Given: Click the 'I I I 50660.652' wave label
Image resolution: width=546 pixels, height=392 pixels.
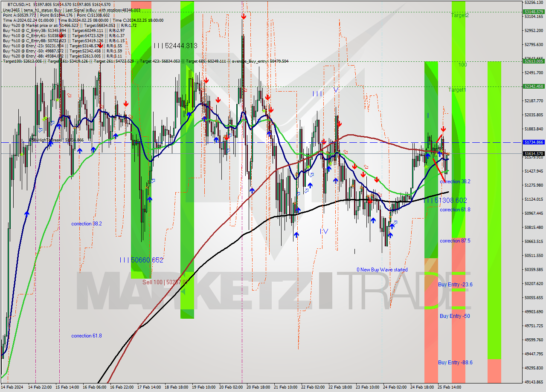Looking at the screenshot, I should tap(141, 260).
